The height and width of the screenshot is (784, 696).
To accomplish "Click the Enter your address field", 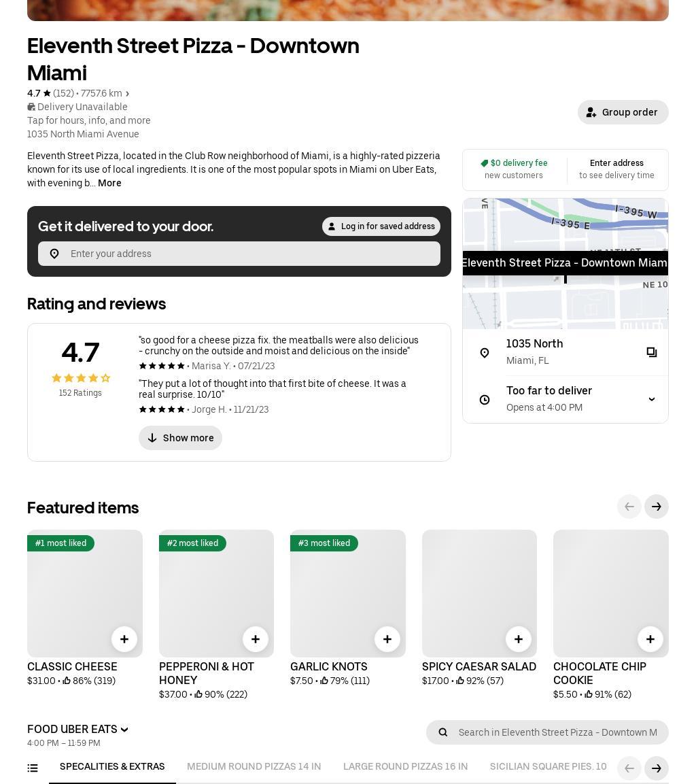I will (x=251, y=254).
